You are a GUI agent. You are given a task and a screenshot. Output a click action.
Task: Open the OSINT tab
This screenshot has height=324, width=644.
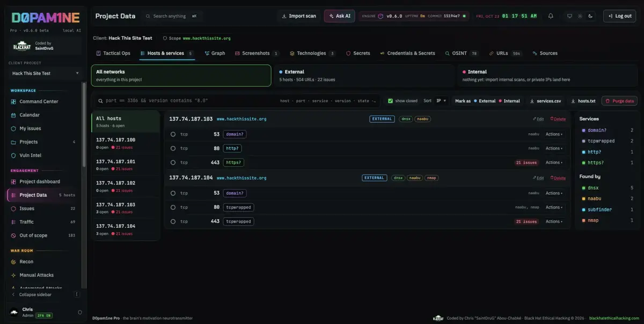tap(462, 53)
